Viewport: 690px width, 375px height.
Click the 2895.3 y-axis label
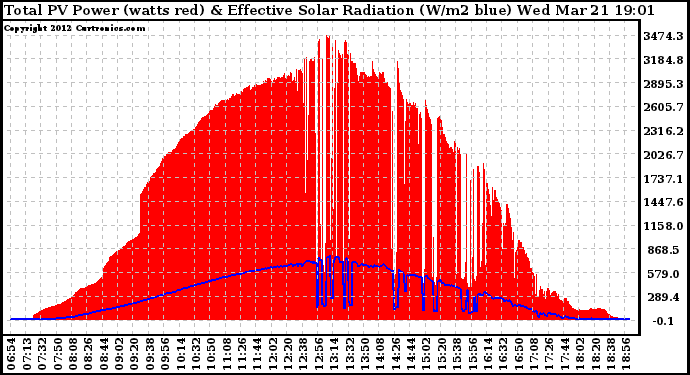(x=663, y=84)
